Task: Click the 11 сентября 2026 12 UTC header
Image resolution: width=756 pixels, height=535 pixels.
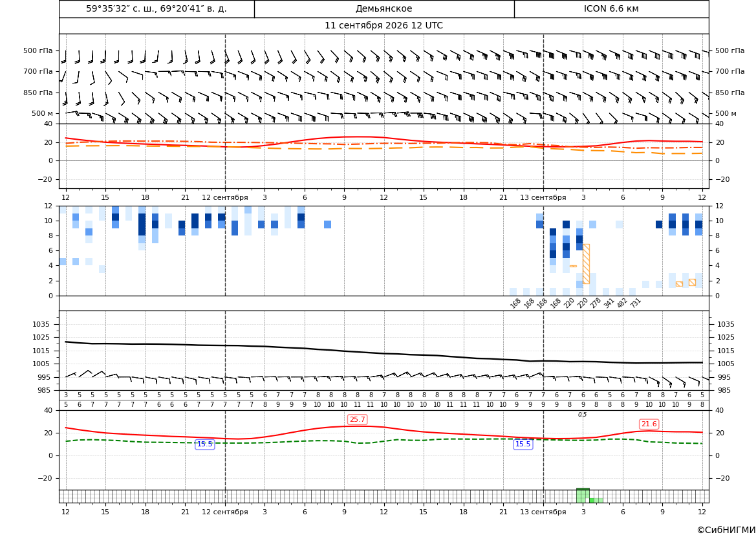Action: point(383,26)
